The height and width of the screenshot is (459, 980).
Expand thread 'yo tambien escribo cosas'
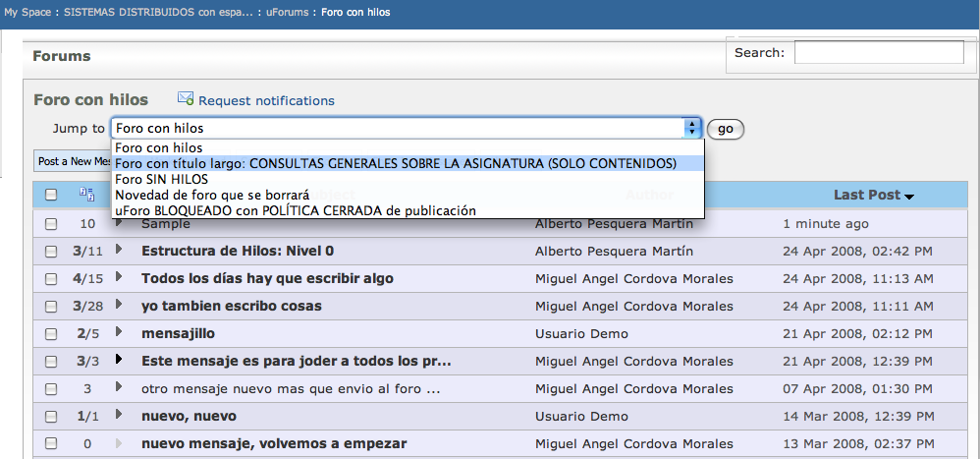click(120, 305)
